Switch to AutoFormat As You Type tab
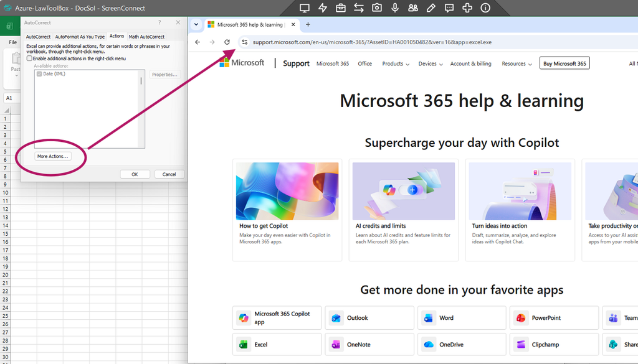The height and width of the screenshot is (364, 638). pos(80,37)
